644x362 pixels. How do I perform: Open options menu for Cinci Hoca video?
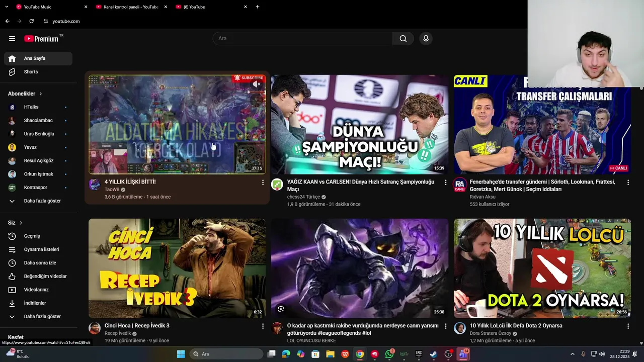(x=263, y=326)
